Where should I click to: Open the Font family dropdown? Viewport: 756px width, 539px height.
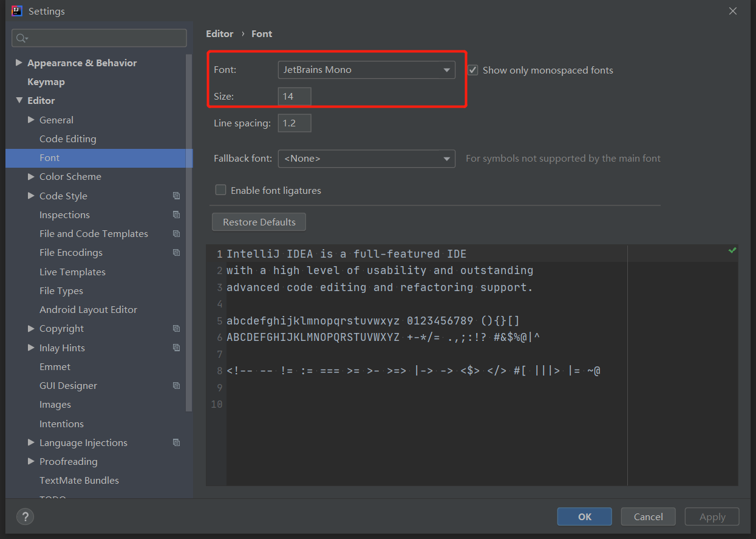pos(446,69)
